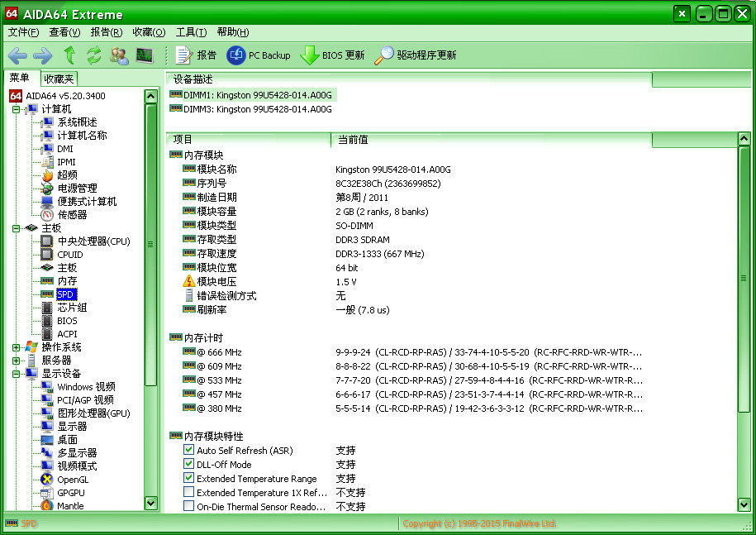Switch to the 菜单 tab
This screenshot has height=535, width=756.
[x=20, y=78]
